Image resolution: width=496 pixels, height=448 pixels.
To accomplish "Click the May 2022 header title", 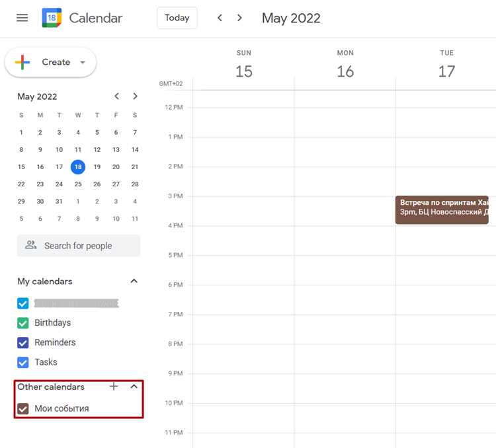I will click(x=291, y=18).
